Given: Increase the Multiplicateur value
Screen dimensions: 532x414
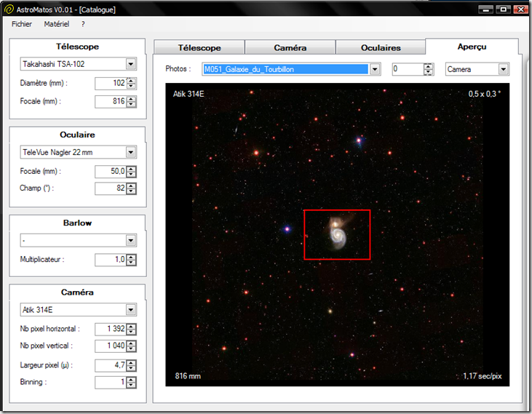Looking at the screenshot, I should tap(131, 258).
